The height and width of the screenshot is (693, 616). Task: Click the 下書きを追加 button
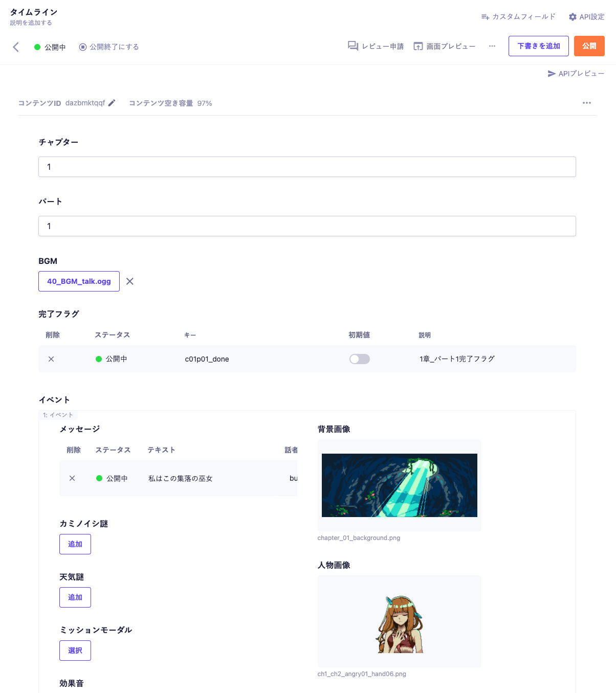click(538, 46)
